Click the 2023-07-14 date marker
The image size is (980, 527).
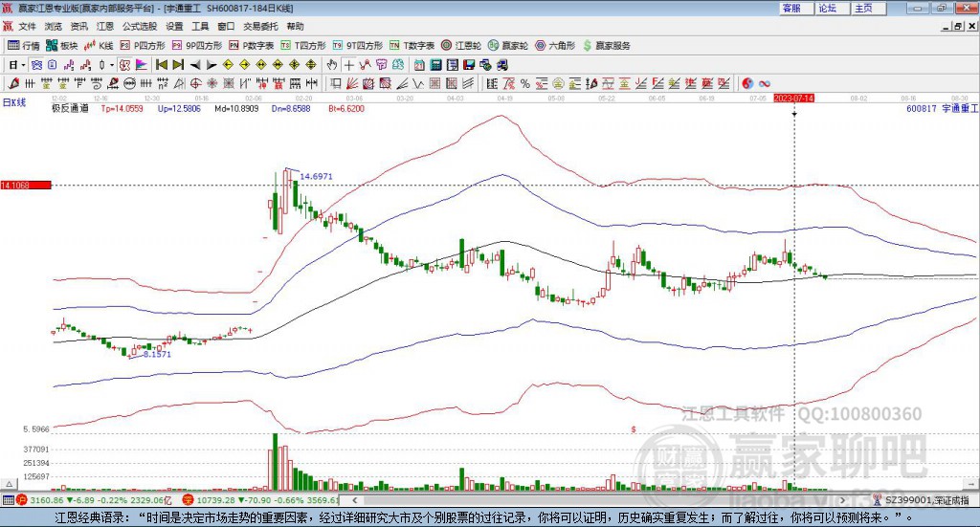point(793,99)
